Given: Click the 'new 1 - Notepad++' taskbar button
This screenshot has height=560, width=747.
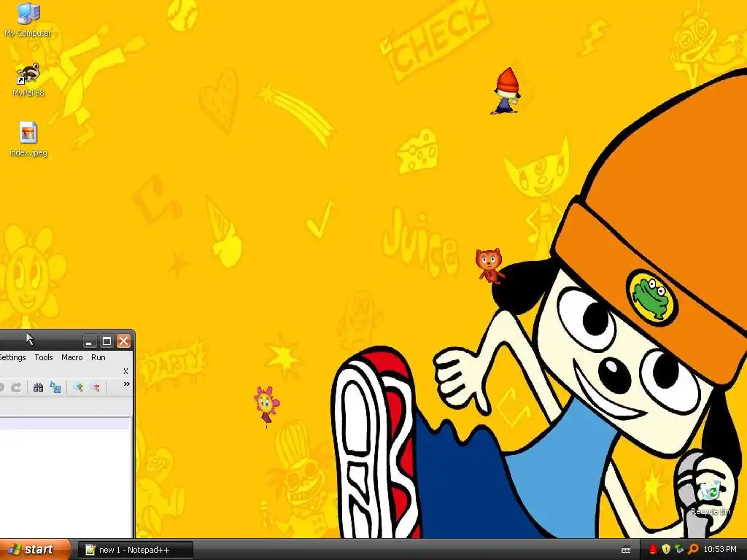Looking at the screenshot, I should click(135, 550).
